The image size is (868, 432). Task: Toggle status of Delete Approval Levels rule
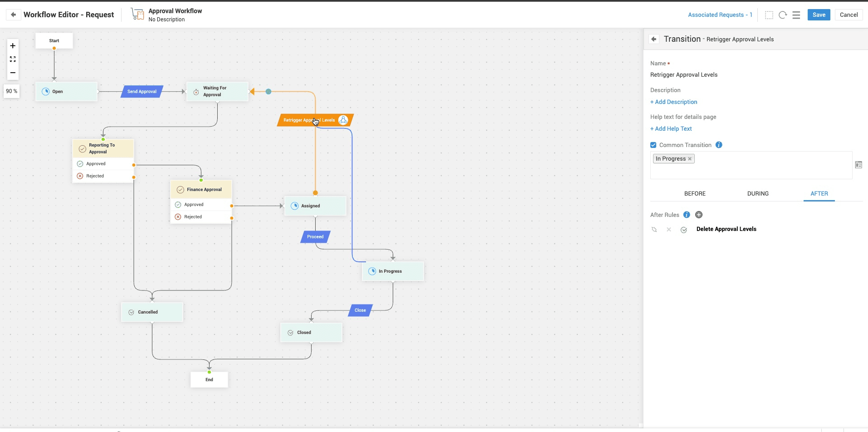click(x=684, y=230)
